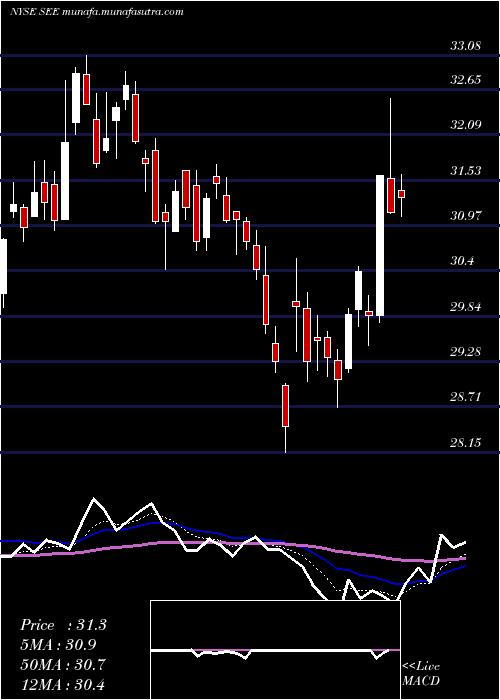Image resolution: width=500 pixels, height=700 pixels.
Task: Click the 50MA : 30.7 readout
Action: coord(63,664)
